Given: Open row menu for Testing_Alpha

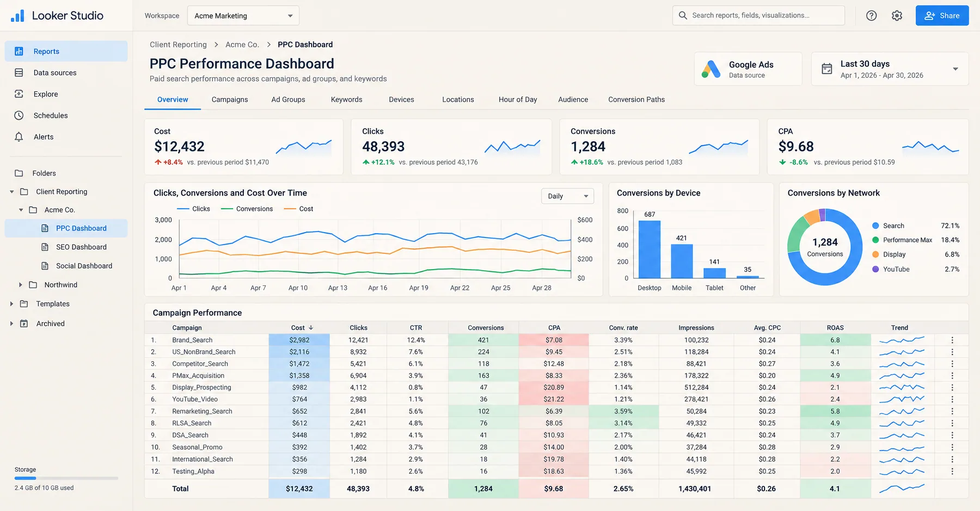Looking at the screenshot, I should 952,471.
